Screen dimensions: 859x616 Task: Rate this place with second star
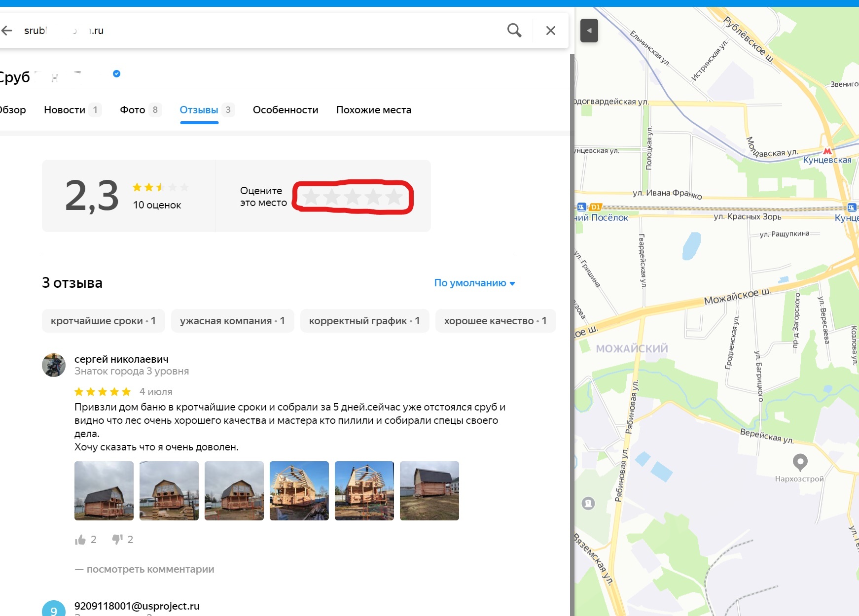click(332, 197)
